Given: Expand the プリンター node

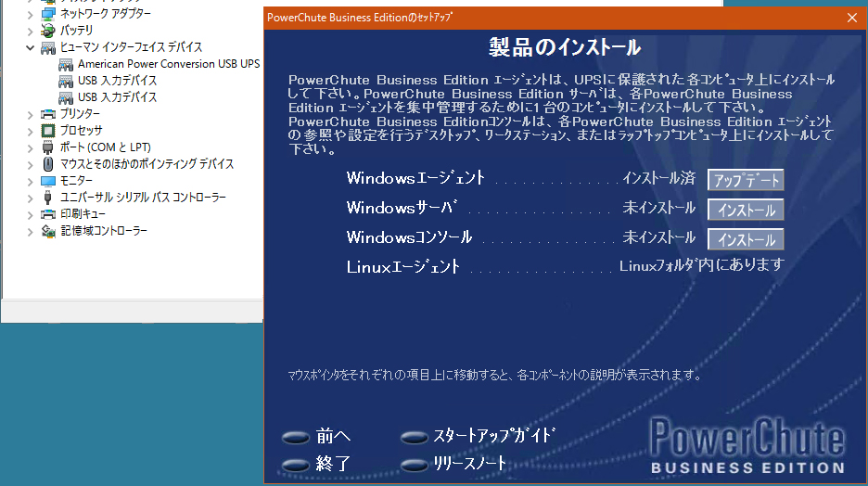Looking at the screenshot, I should click(x=31, y=115).
